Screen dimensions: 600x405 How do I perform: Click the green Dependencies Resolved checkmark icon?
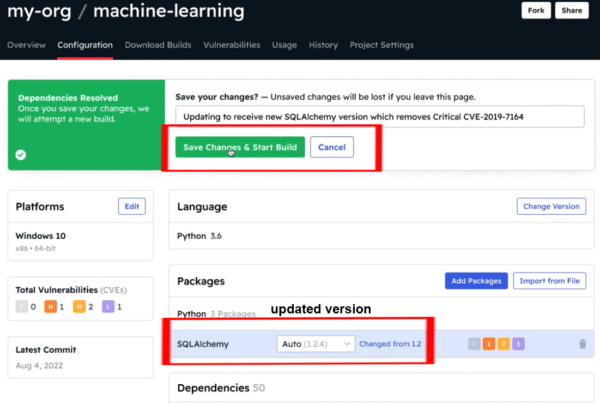pos(21,155)
